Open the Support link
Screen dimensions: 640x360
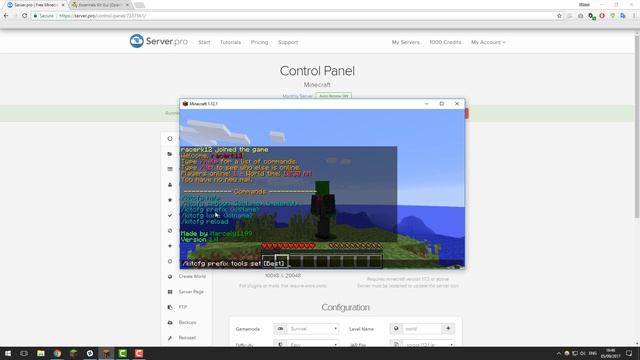288,42
